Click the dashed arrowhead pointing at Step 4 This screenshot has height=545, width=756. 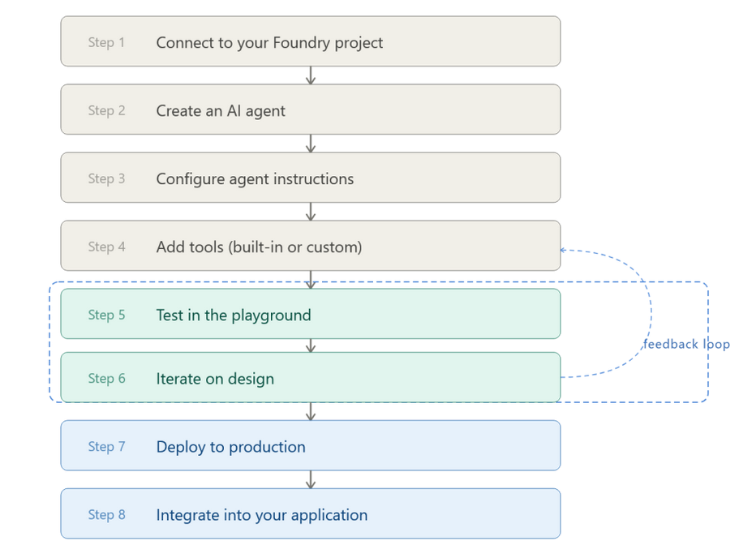click(564, 250)
